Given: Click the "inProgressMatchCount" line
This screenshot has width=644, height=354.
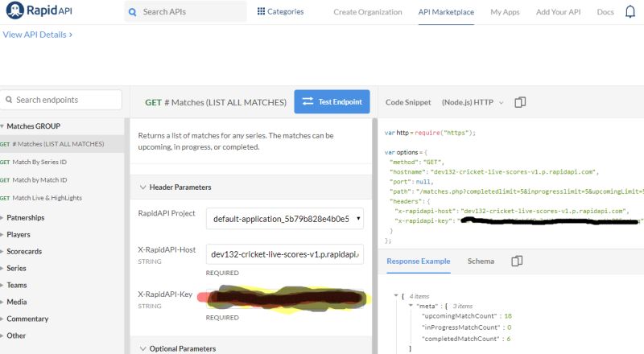Looking at the screenshot, I should 467,327.
